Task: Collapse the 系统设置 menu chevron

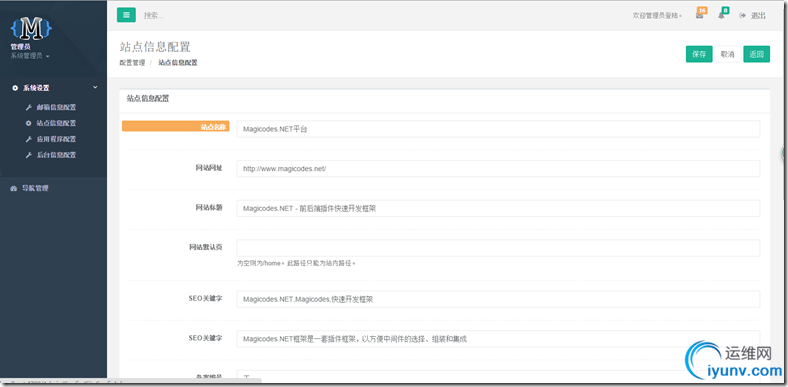Action: [x=95, y=87]
